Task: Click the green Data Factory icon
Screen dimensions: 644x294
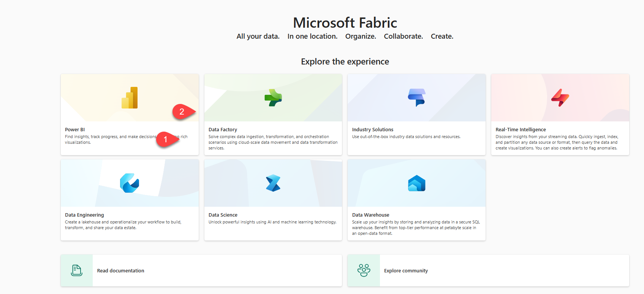Action: point(273,98)
